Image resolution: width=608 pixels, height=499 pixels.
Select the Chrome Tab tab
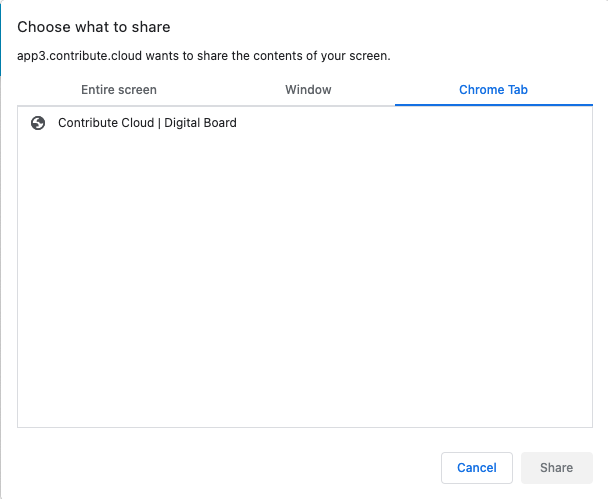[x=494, y=90]
